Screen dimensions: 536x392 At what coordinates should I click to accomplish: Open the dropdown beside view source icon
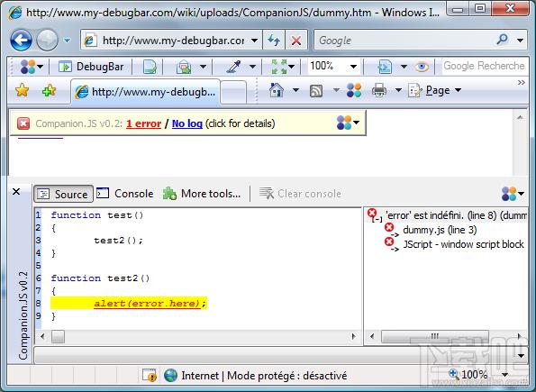point(404,67)
